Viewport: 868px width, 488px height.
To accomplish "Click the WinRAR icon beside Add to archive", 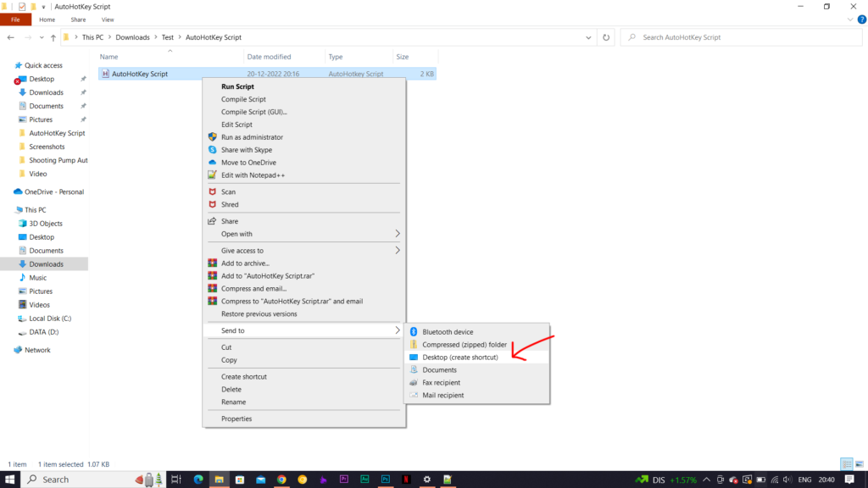I will (212, 263).
